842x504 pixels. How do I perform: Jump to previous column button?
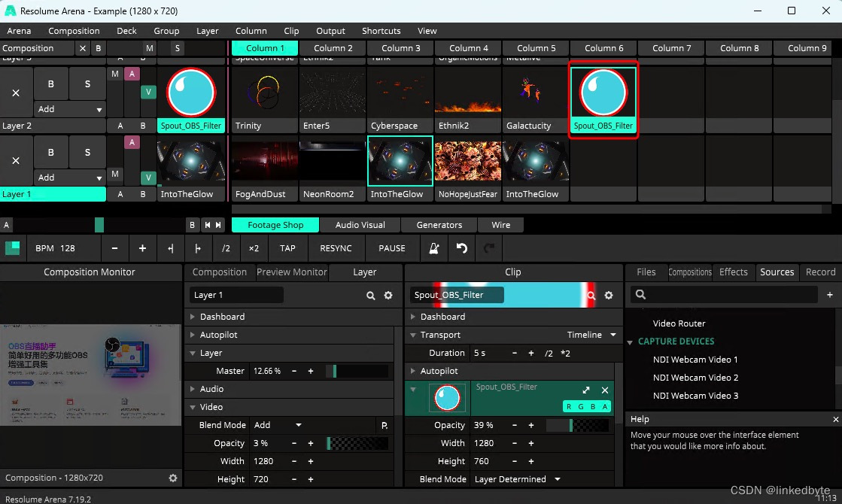pos(207,225)
